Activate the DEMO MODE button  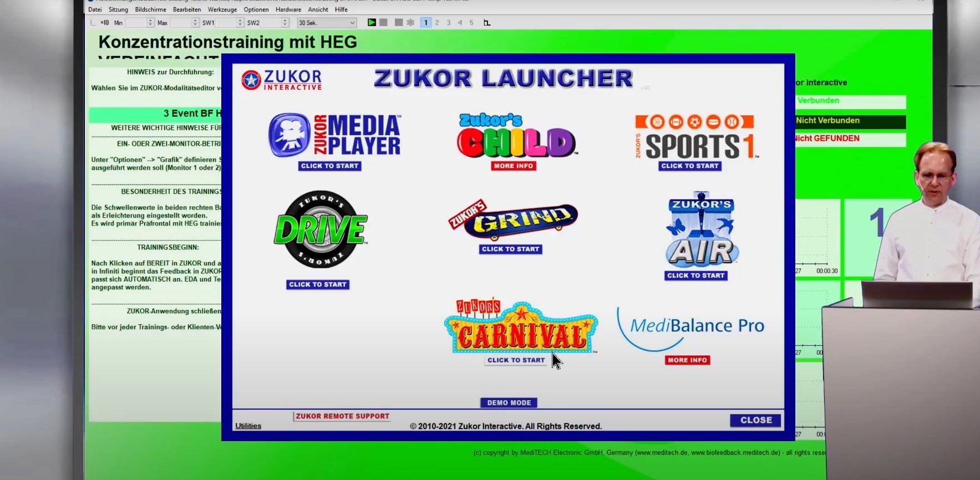point(509,403)
